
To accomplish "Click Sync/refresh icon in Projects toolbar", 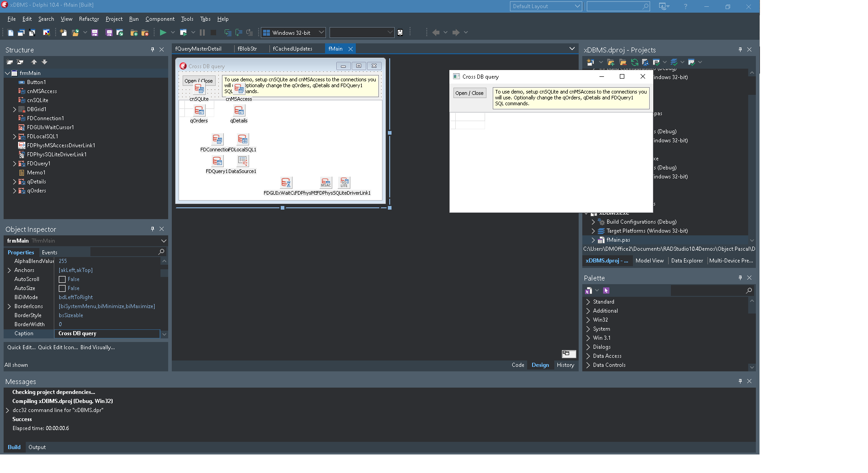I will coord(634,62).
